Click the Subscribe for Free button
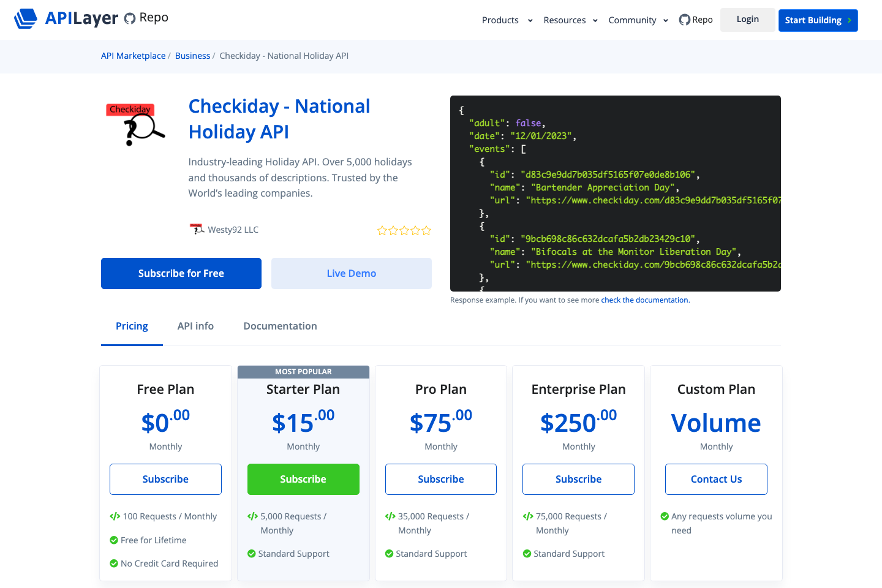The image size is (882, 588). (181, 273)
